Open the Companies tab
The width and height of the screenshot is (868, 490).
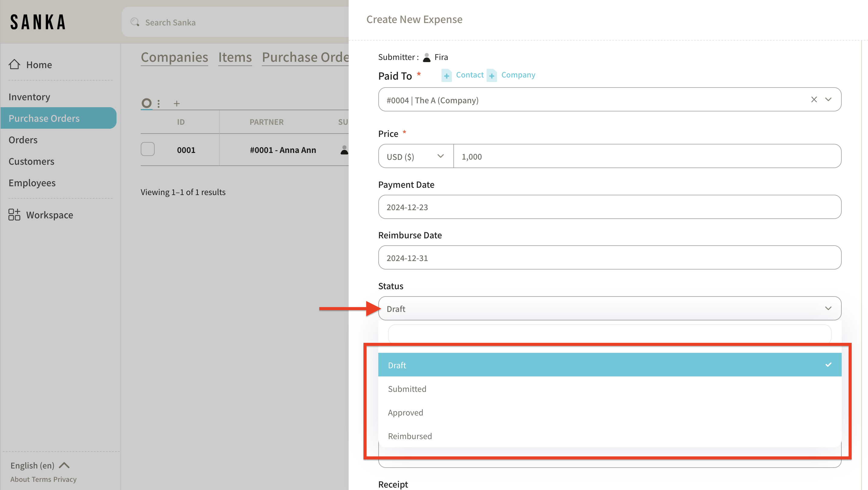click(174, 57)
